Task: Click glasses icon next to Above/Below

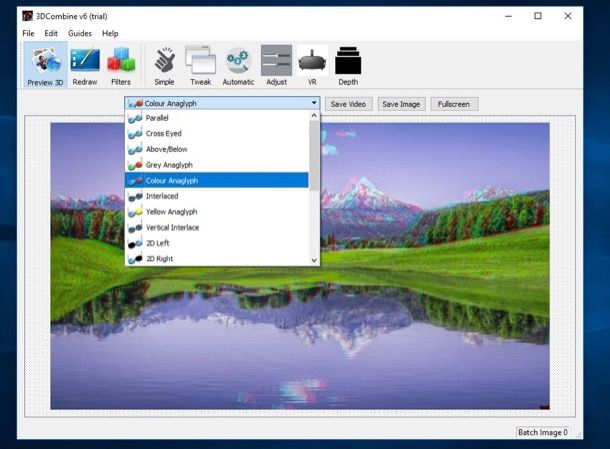Action: [135, 149]
